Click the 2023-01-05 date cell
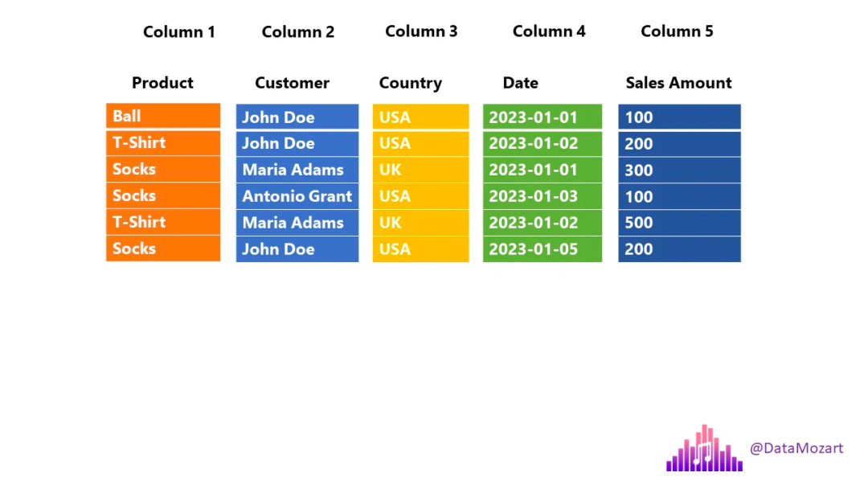 [x=542, y=249]
